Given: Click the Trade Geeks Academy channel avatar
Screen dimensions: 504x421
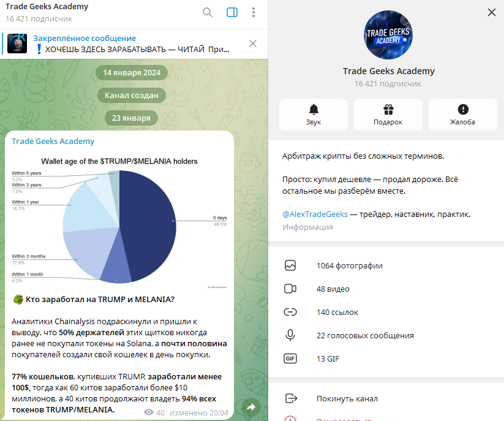Looking at the screenshot, I should tap(388, 34).
